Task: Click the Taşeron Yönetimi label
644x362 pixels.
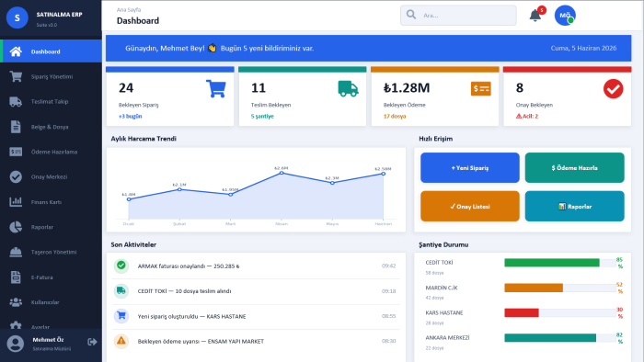Action: click(x=53, y=252)
